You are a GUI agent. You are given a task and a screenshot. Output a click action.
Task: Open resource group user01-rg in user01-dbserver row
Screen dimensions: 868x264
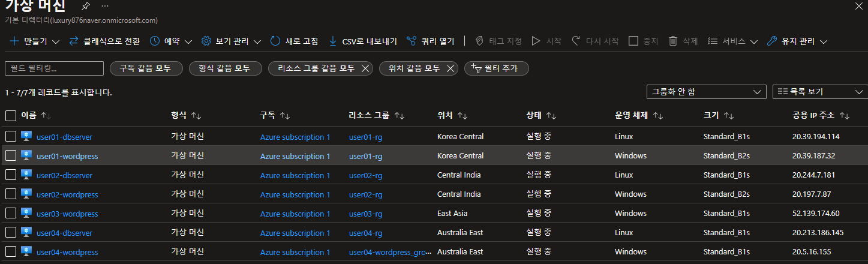click(x=365, y=137)
